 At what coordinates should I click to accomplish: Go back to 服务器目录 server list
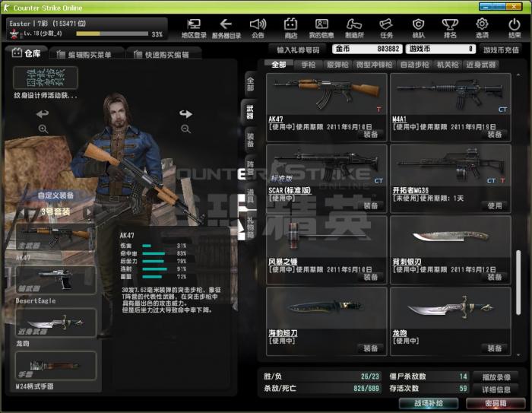226,28
